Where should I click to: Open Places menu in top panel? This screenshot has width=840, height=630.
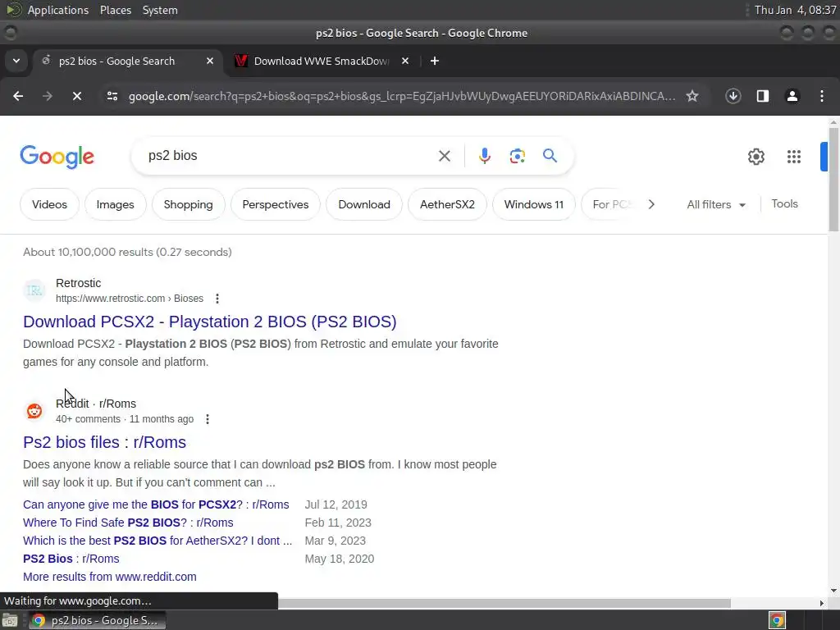(x=115, y=10)
